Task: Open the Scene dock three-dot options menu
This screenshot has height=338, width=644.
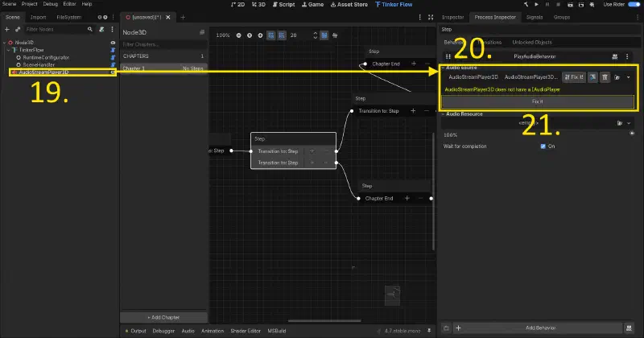Action: click(112, 29)
